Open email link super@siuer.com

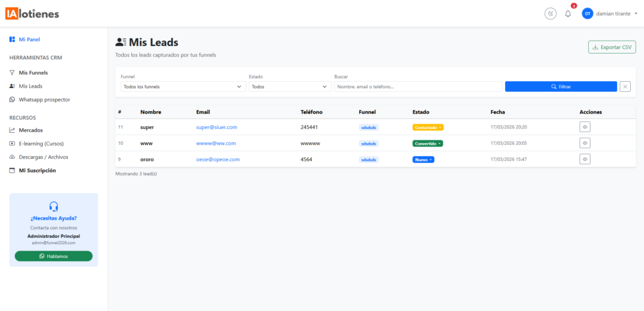click(216, 127)
